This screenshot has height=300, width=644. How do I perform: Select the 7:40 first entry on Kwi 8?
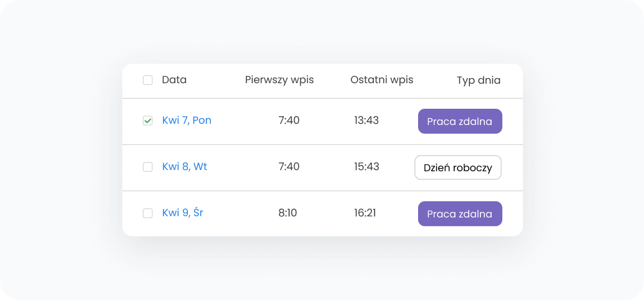[x=289, y=167]
